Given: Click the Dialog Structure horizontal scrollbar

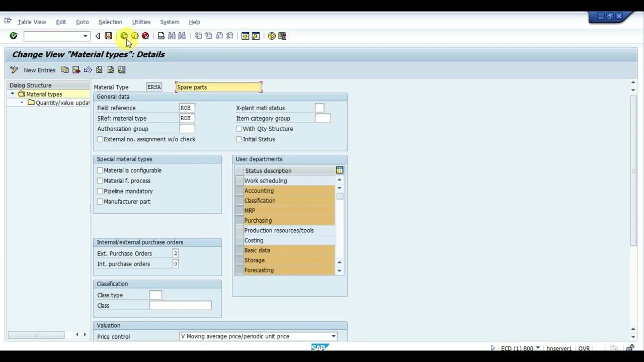Looking at the screenshot, I should tap(36, 335).
